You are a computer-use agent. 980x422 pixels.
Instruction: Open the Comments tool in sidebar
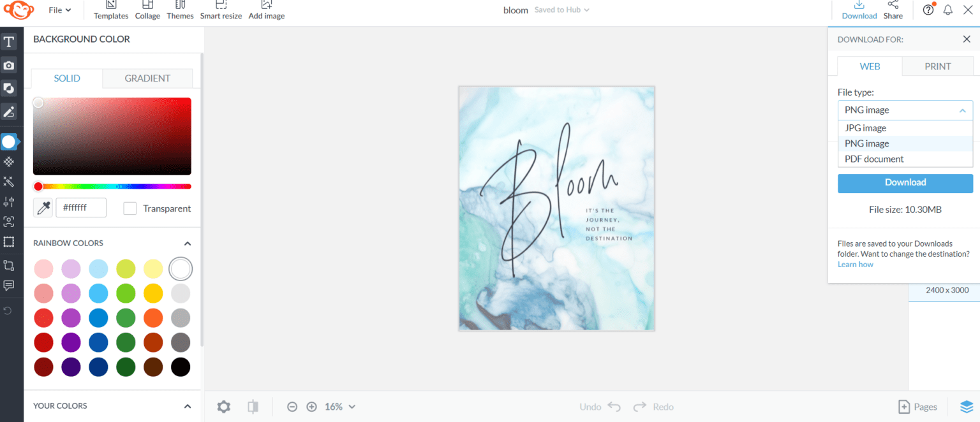[9, 286]
